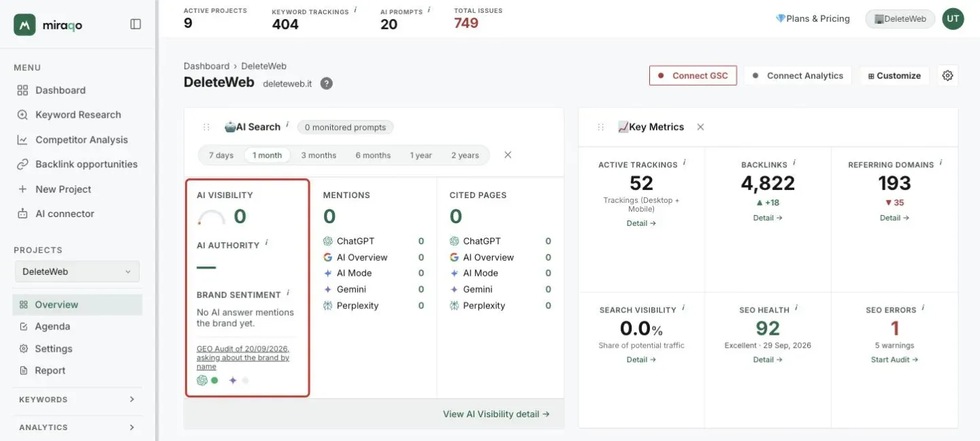Open SEO Health Detail link
980x441 pixels.
768,359
